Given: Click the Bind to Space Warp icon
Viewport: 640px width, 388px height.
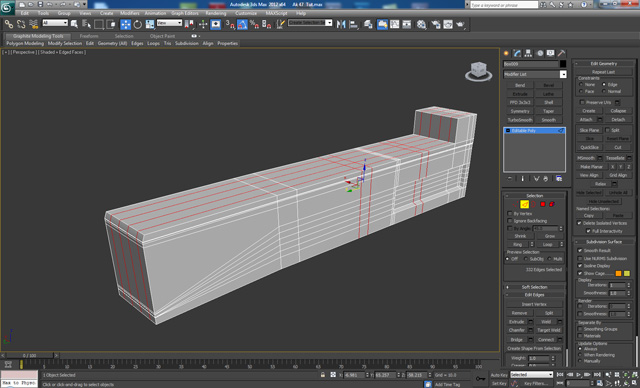Looking at the screenshot, I should pyautogui.click(x=33, y=24).
